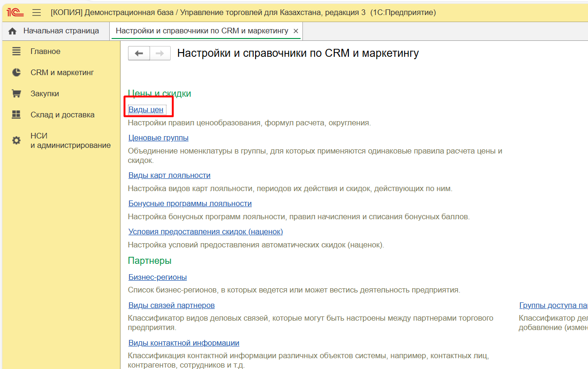
Task: Go back with the left arrow button
Action: pos(139,54)
